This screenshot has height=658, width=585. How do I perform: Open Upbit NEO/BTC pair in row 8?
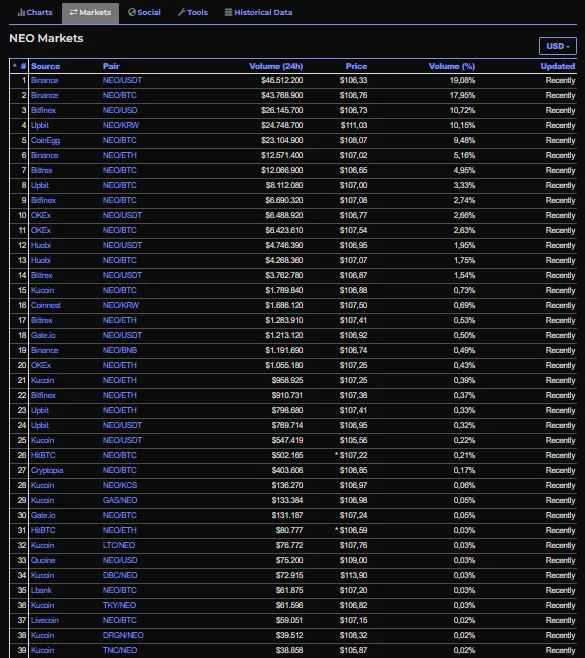tap(120, 185)
